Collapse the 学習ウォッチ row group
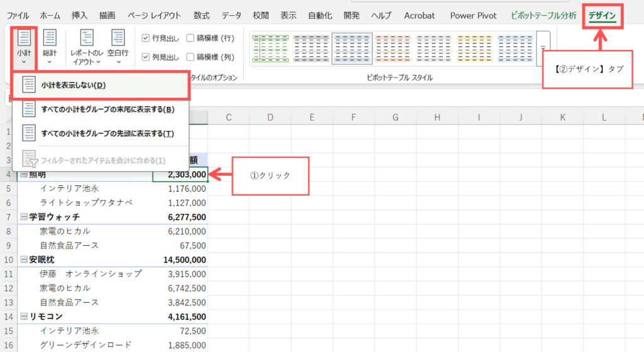This screenshot has width=644, height=352. coord(23,217)
